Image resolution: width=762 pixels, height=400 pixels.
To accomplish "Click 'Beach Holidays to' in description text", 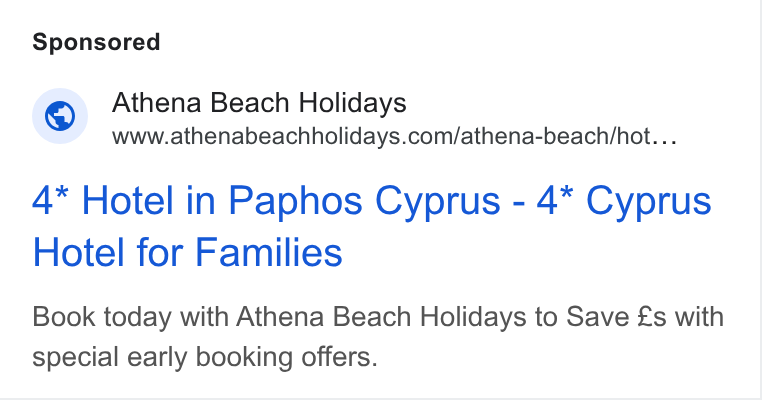I will click(x=444, y=316).
